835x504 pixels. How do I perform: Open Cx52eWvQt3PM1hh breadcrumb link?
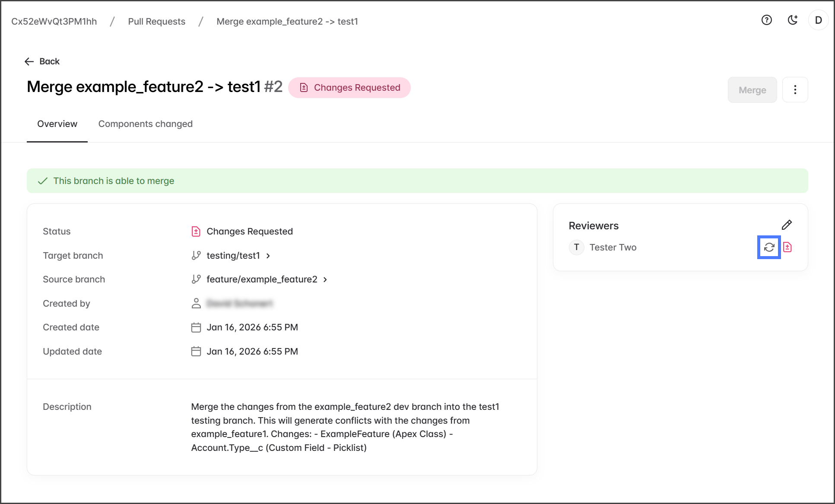point(54,22)
